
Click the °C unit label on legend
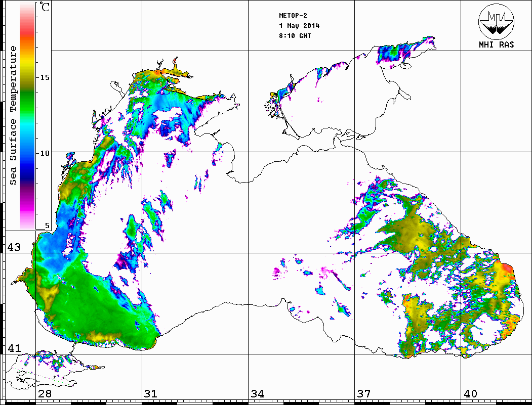[x=44, y=7]
